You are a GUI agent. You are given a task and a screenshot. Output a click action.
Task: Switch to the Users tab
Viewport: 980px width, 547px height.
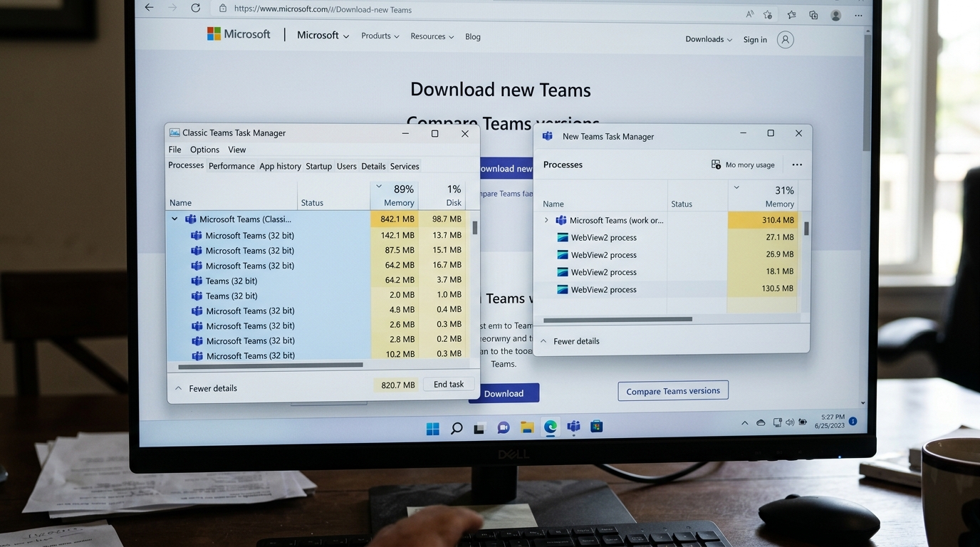click(347, 166)
